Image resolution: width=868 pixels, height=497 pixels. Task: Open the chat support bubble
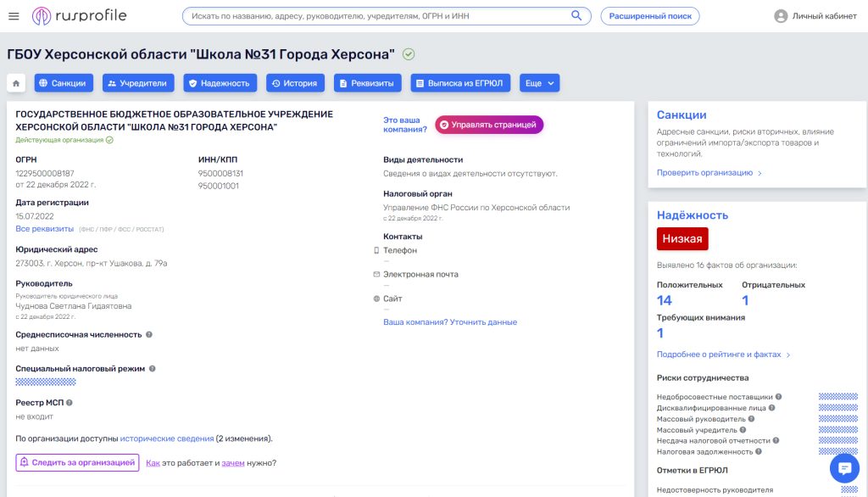[x=844, y=468]
